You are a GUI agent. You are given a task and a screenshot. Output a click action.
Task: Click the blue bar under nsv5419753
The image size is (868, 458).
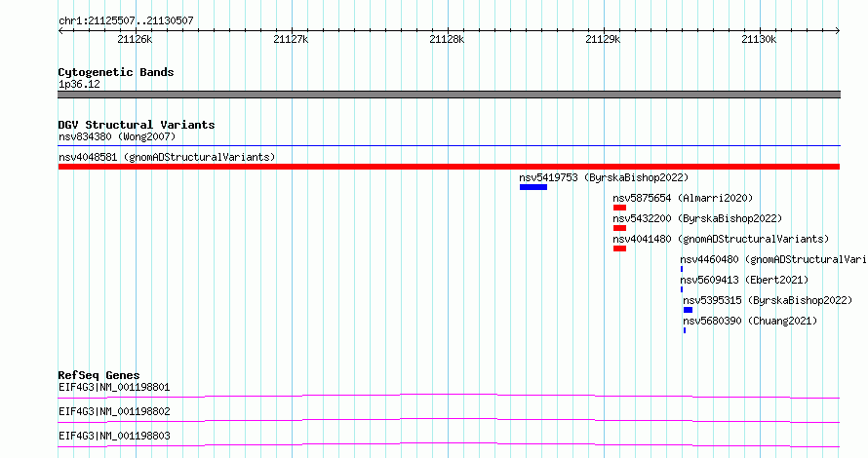[x=533, y=187]
